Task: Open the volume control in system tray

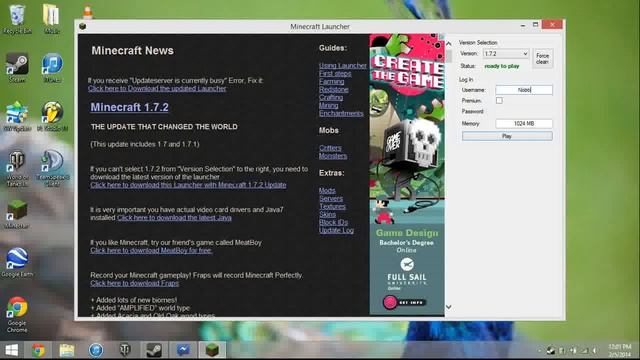Action: 596,350
